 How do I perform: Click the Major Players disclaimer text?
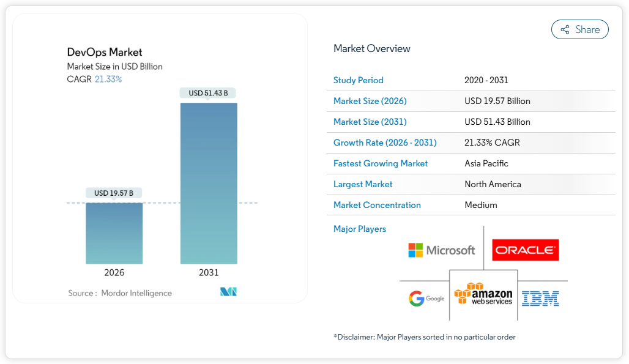pyautogui.click(x=425, y=337)
